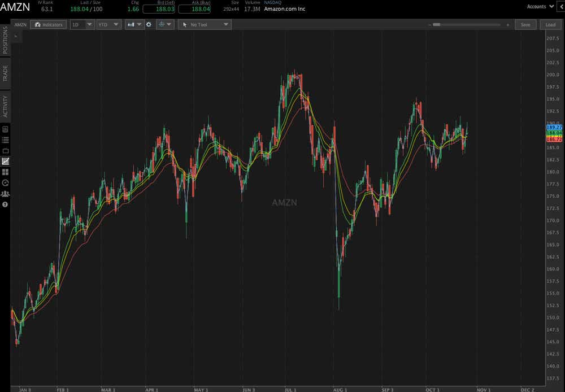Expand the No Tool drawing dropdown
Screen dimensions: 565x392
205,24
